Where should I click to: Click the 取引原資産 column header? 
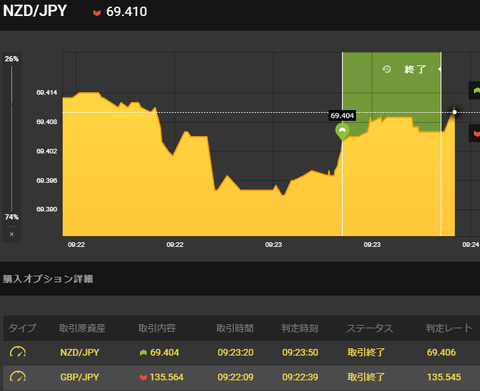click(82, 328)
